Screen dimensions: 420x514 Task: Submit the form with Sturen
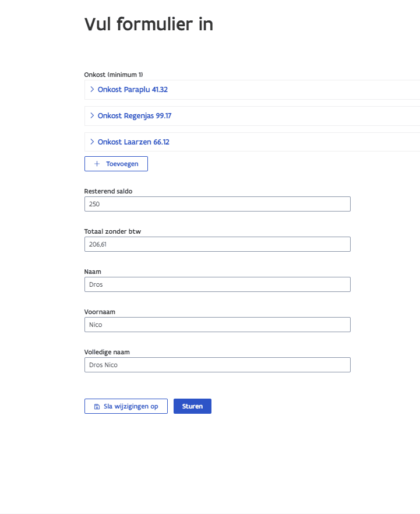pyautogui.click(x=192, y=406)
